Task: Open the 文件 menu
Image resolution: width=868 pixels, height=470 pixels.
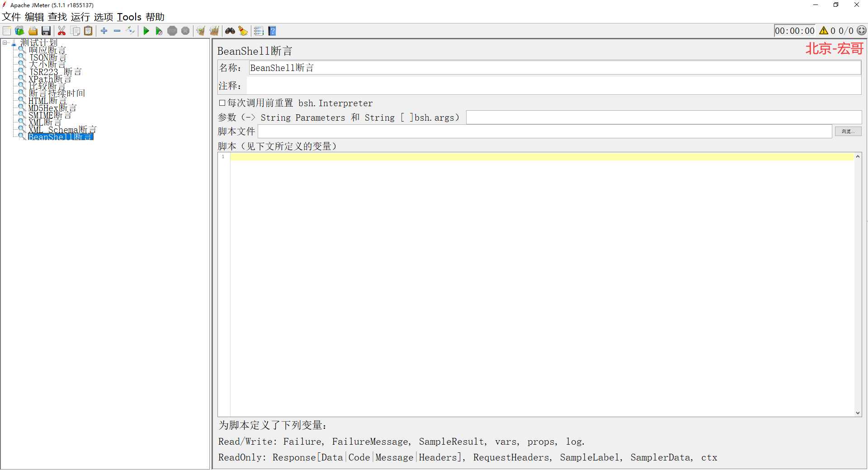Action: (x=11, y=17)
